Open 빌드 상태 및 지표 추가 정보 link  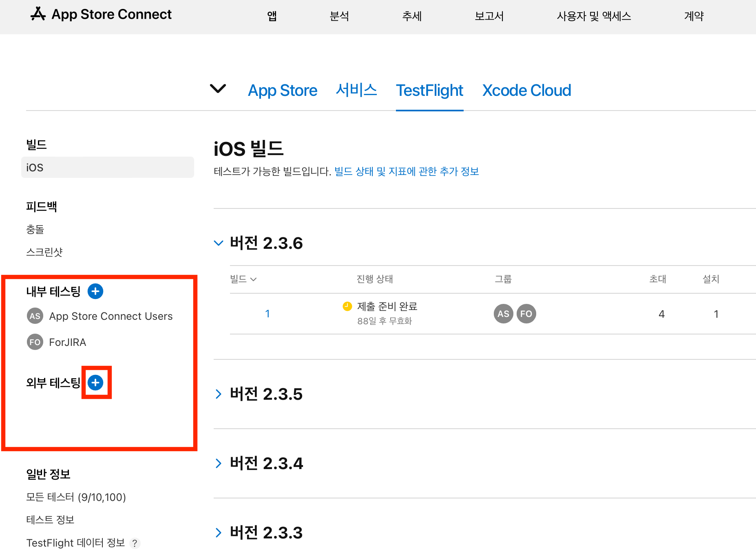(x=407, y=171)
